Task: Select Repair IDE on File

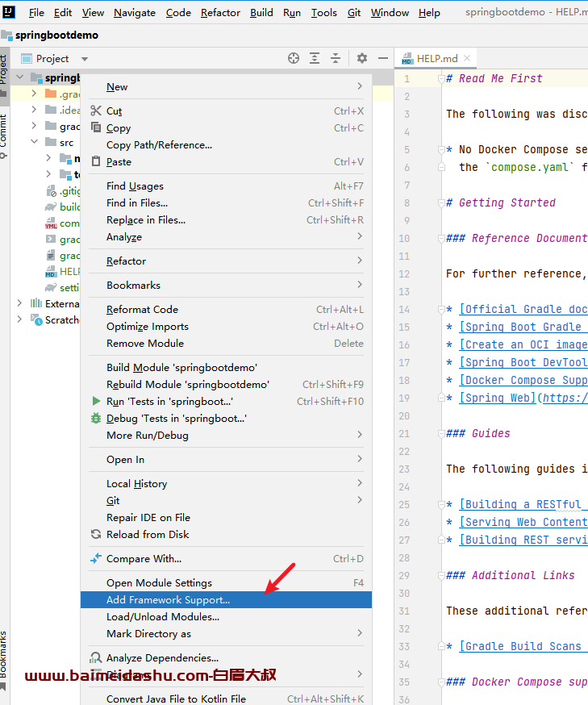Action: pos(226,518)
